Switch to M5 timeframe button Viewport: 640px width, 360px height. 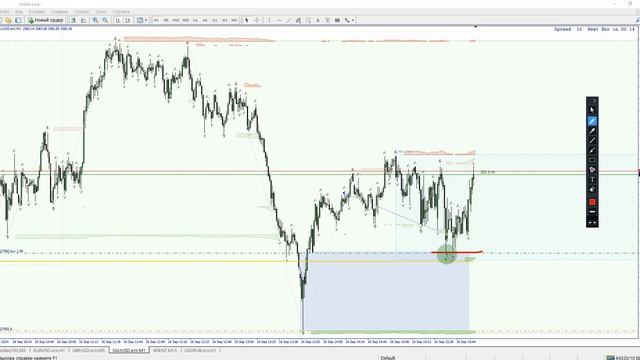(x=166, y=20)
